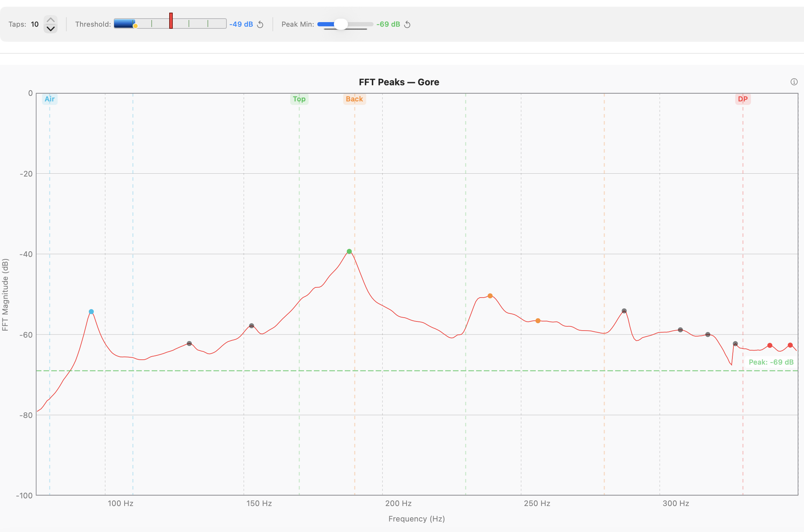This screenshot has height=532, width=804.
Task: Decrease Taps with the down stepper arrow
Action: [51, 29]
